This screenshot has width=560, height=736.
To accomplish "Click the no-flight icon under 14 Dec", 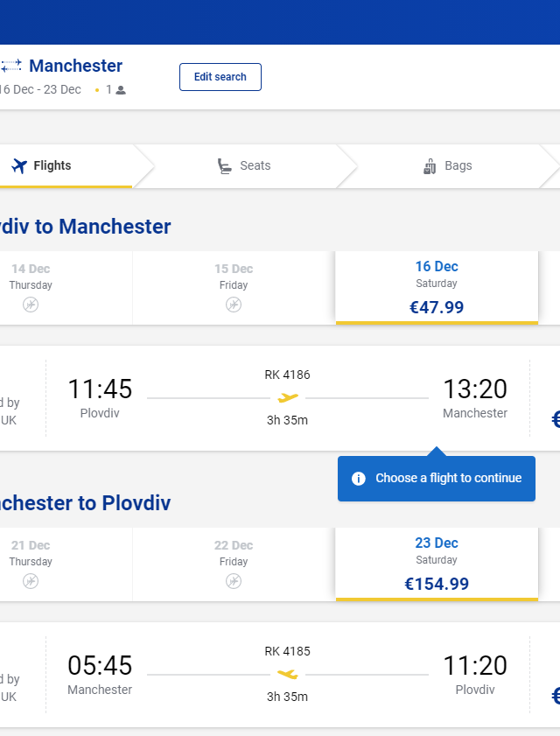I will point(31,305).
